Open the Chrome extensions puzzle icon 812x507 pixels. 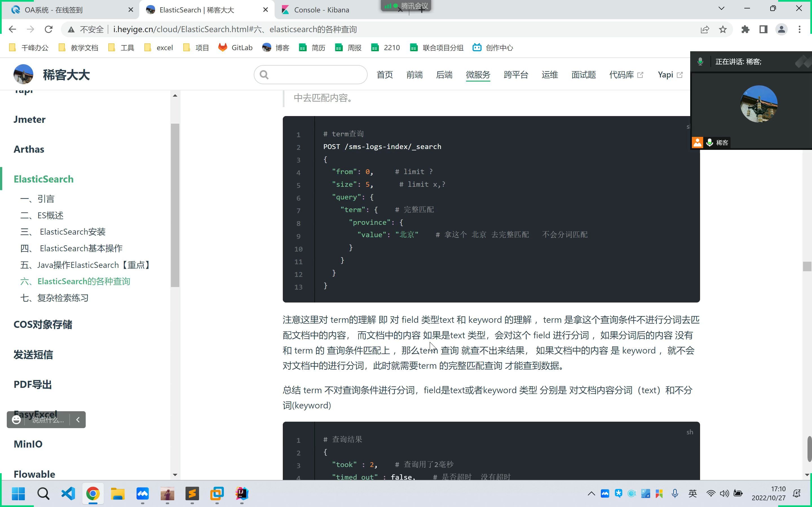[x=745, y=30]
